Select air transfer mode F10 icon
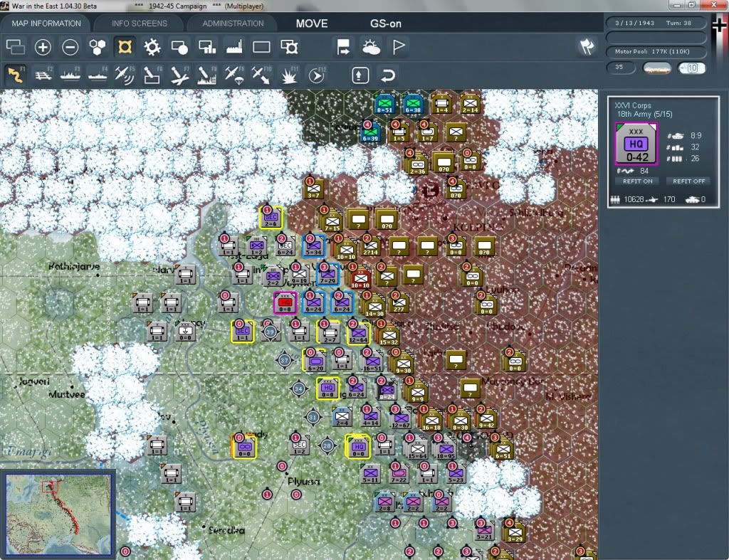 (261, 75)
